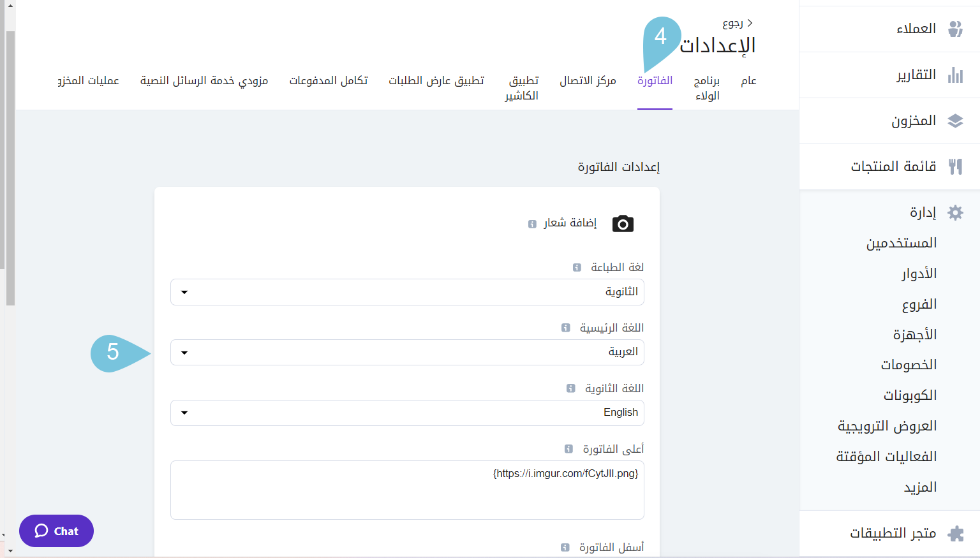
Task: Expand the اللغة الرئيسية dropdown showing العربية
Action: 407,352
